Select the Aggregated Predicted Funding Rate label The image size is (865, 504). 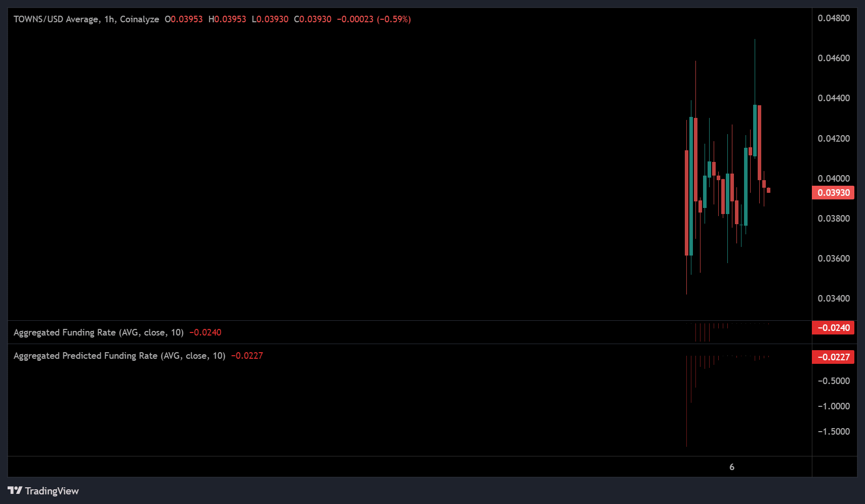point(119,356)
